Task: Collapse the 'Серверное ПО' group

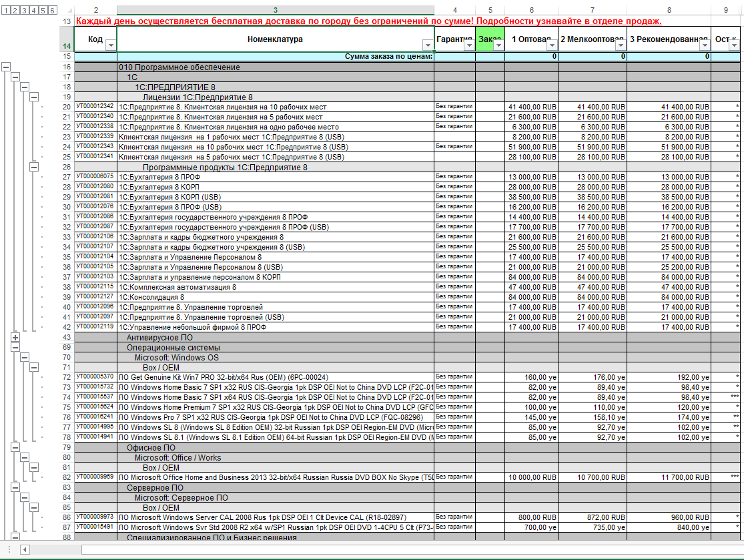Action: [15, 487]
